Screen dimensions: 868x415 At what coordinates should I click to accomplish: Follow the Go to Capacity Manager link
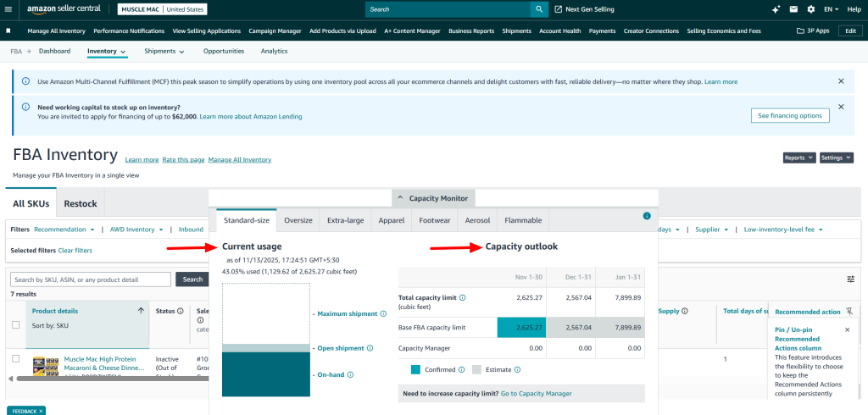coord(536,394)
